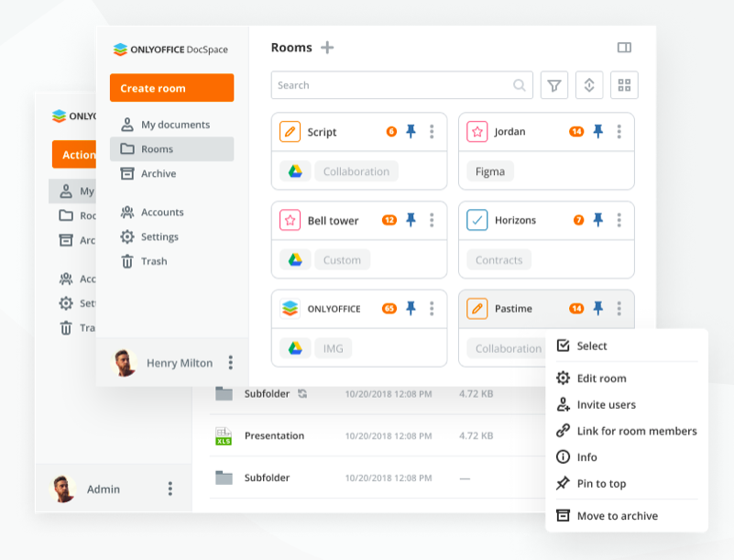Click the trash icon in back window sidebar
This screenshot has width=734, height=560.
point(66,328)
